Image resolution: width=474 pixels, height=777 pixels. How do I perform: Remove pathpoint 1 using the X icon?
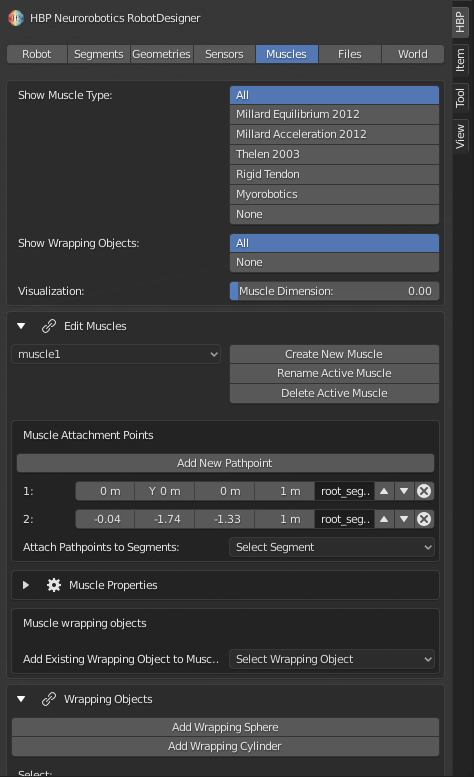coord(424,491)
